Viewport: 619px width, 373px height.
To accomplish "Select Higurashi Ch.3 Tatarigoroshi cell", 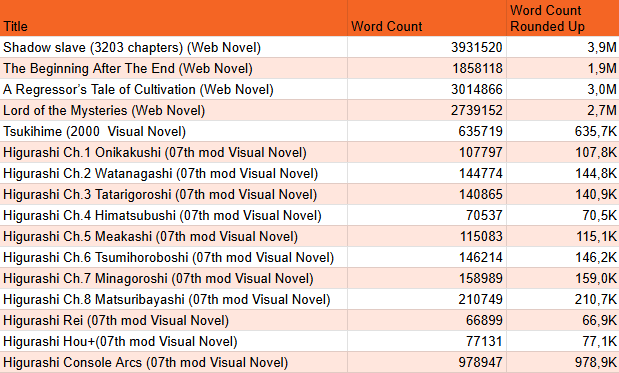I will click(x=174, y=194).
